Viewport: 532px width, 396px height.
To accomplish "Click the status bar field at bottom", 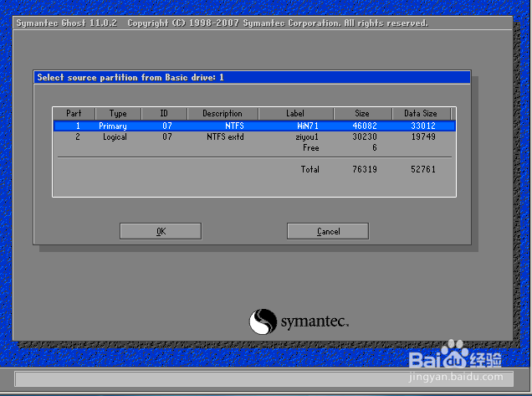I will click(x=264, y=378).
